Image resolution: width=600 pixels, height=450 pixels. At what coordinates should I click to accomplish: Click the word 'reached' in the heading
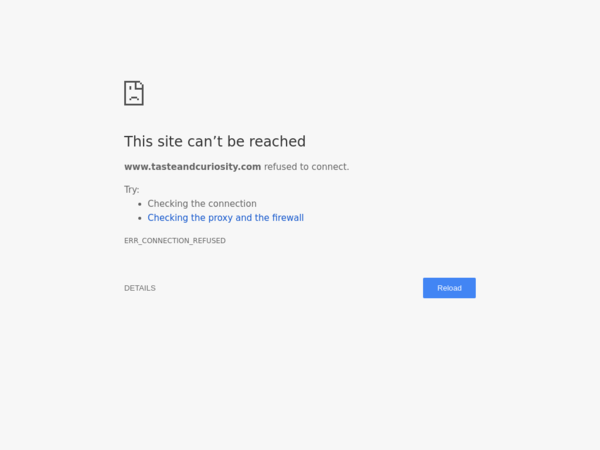[x=277, y=141]
